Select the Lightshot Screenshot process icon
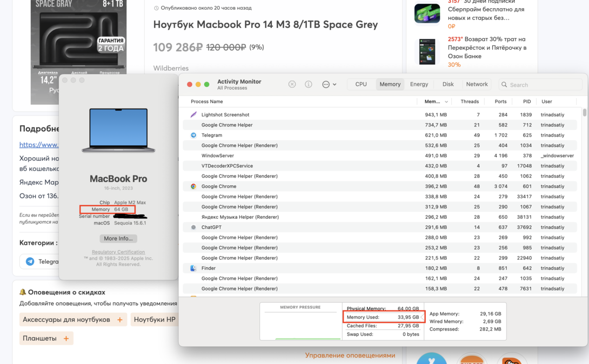The image size is (589, 364). 193,114
